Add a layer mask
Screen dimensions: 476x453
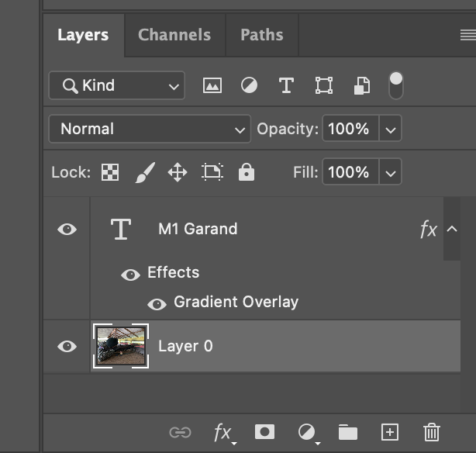[264, 432]
